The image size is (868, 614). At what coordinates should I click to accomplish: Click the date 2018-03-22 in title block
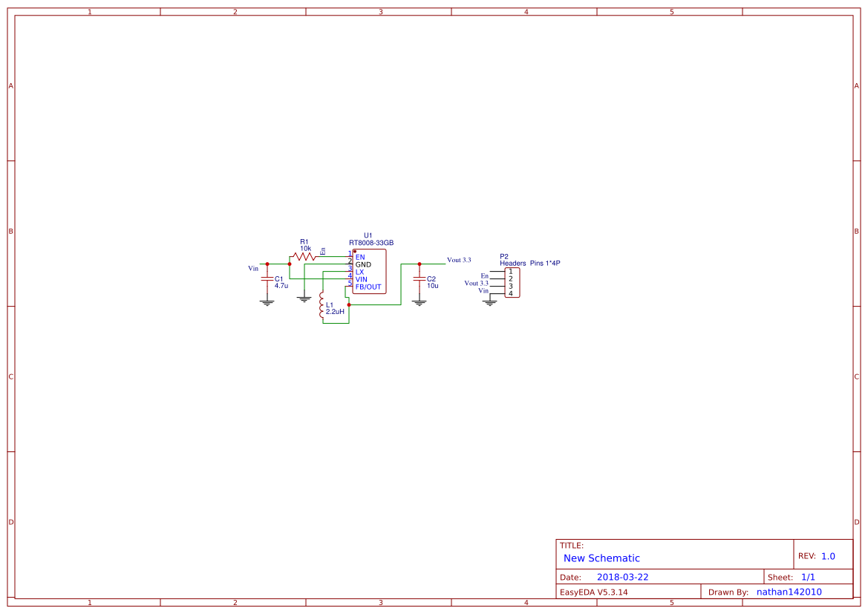(624, 576)
